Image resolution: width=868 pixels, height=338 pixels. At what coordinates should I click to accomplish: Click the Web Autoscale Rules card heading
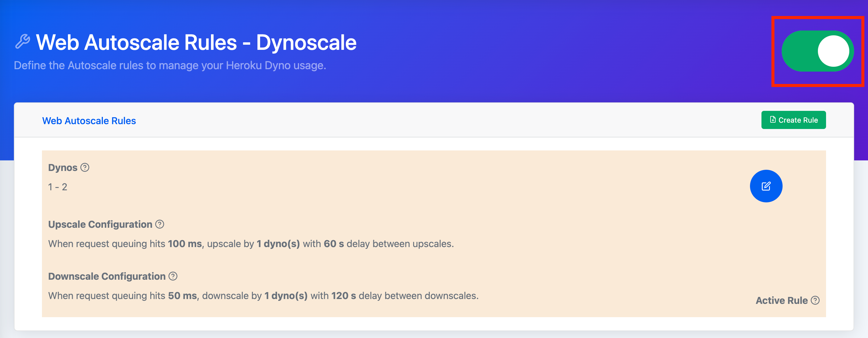89,121
